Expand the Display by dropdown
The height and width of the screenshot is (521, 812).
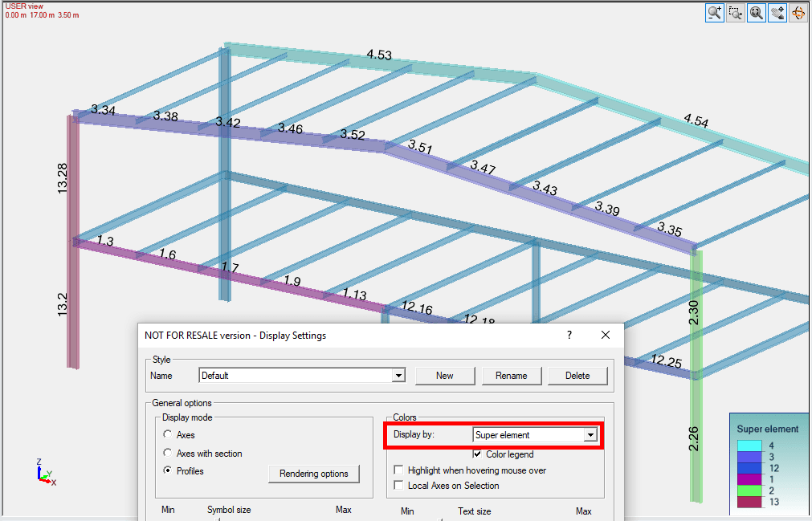point(590,435)
